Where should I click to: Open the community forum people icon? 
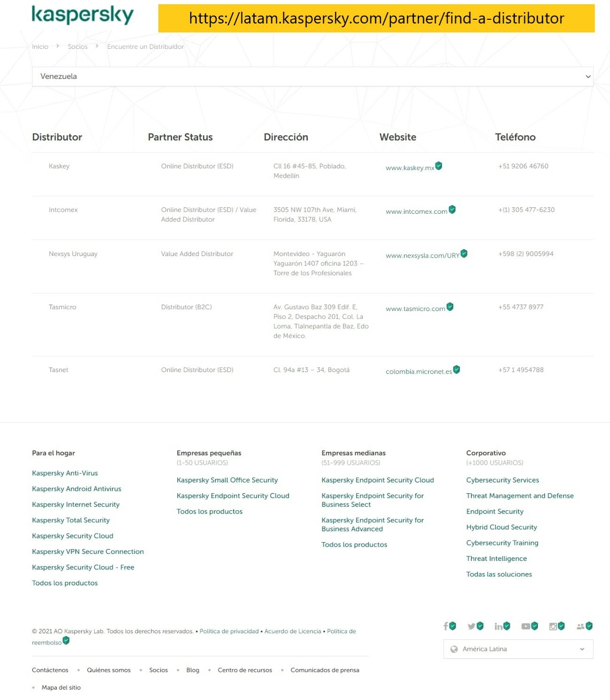click(580, 626)
